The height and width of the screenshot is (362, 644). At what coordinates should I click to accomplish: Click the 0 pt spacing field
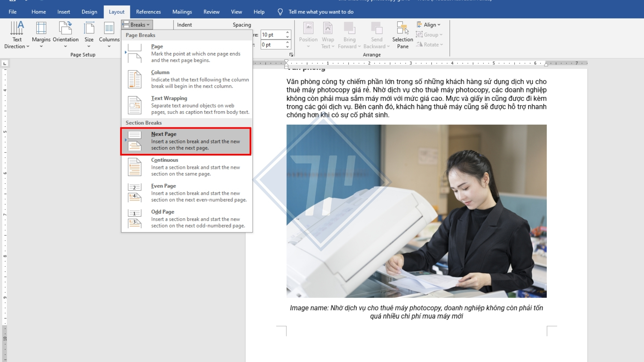(x=273, y=45)
